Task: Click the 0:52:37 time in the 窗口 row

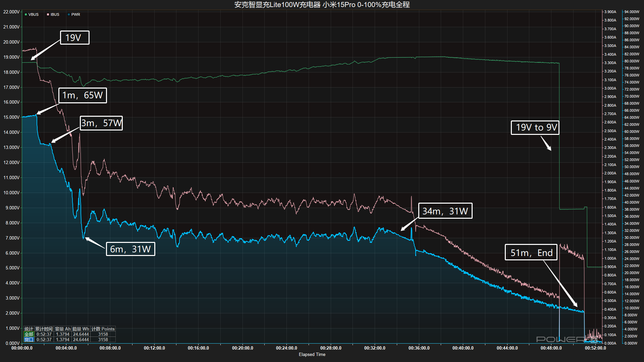Action: tap(44, 340)
